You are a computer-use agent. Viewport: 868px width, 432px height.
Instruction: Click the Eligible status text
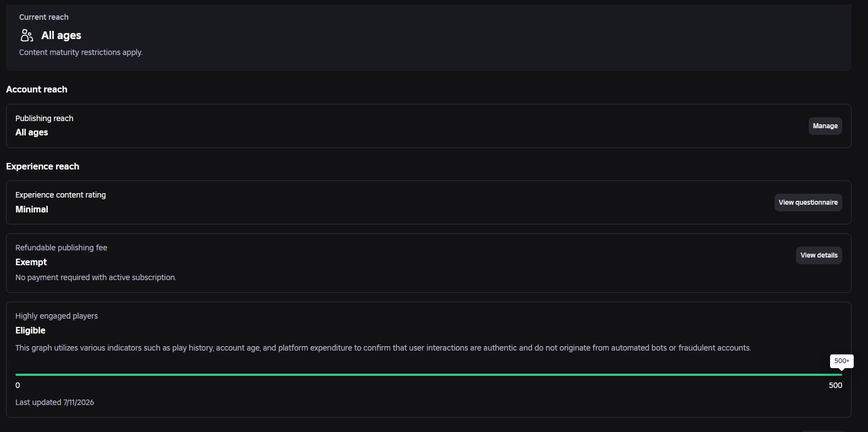click(30, 330)
